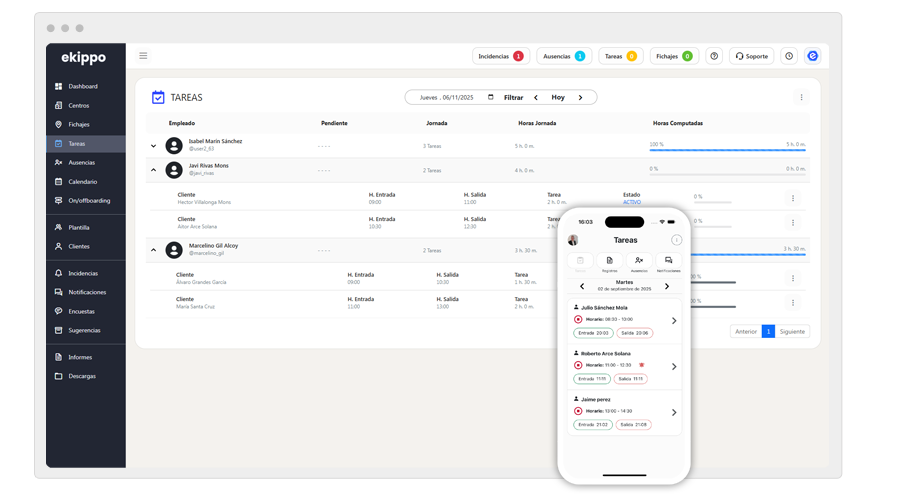This screenshot has height=495, width=900.
Task: Tap the Ausencias icon on the phone
Action: click(638, 262)
